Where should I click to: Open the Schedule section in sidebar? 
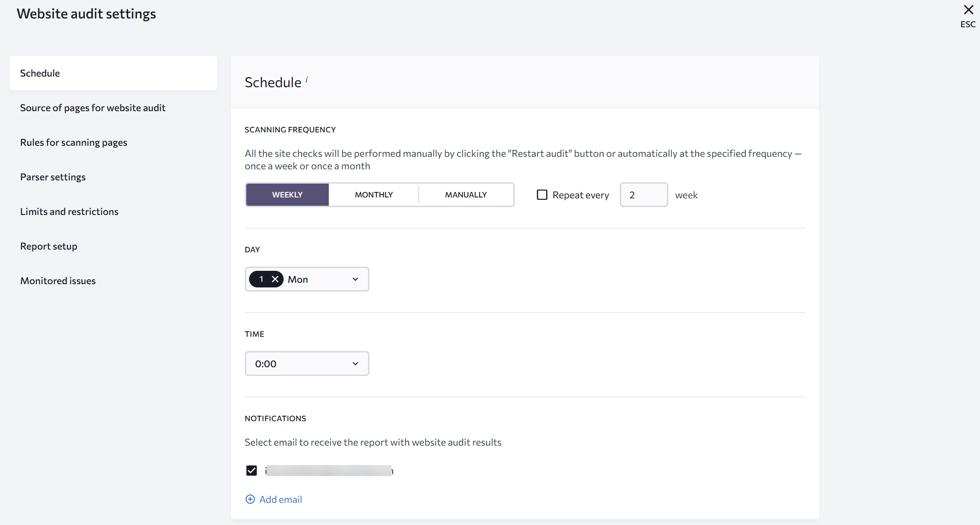click(113, 73)
